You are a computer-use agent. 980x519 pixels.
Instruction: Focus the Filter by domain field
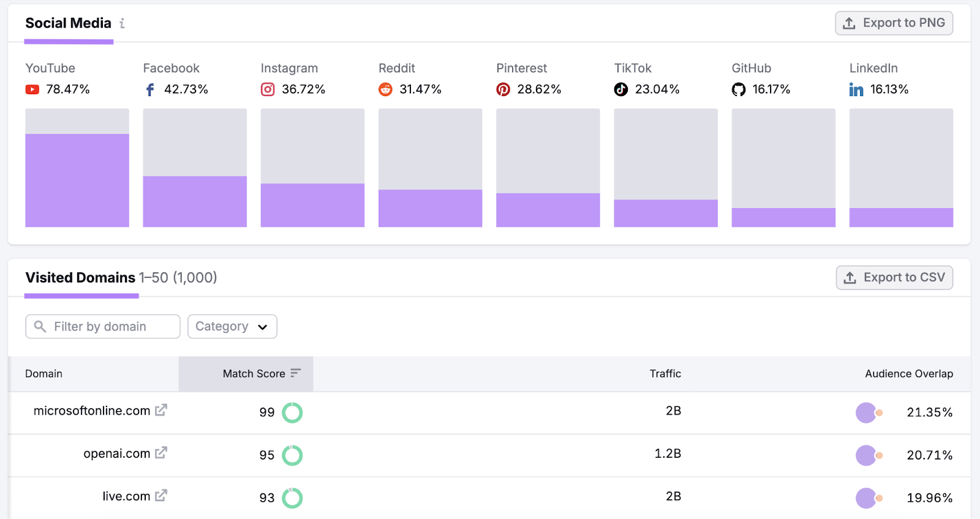103,326
